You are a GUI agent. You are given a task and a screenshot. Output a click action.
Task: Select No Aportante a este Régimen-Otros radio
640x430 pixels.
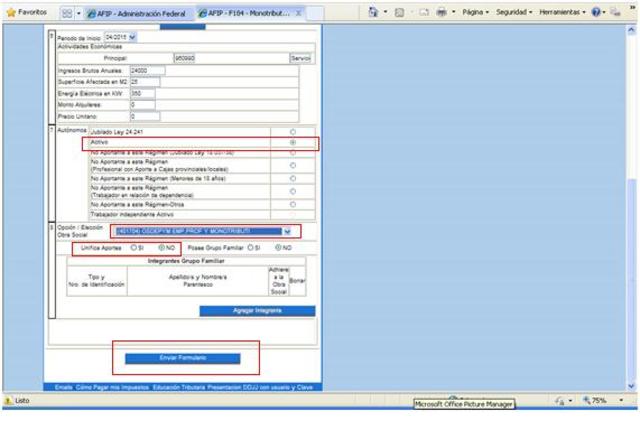tap(293, 204)
